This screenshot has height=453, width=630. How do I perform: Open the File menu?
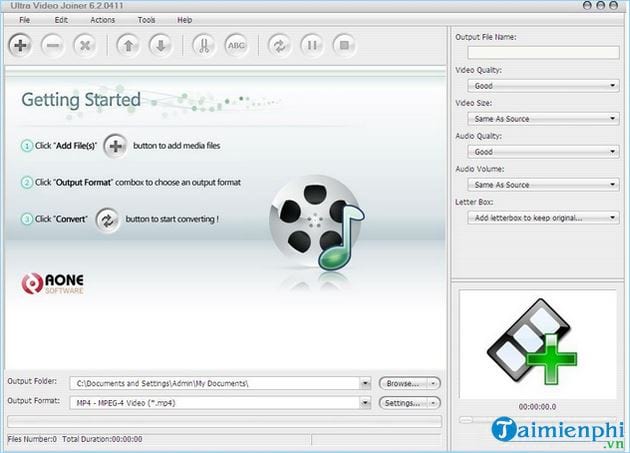click(x=25, y=20)
